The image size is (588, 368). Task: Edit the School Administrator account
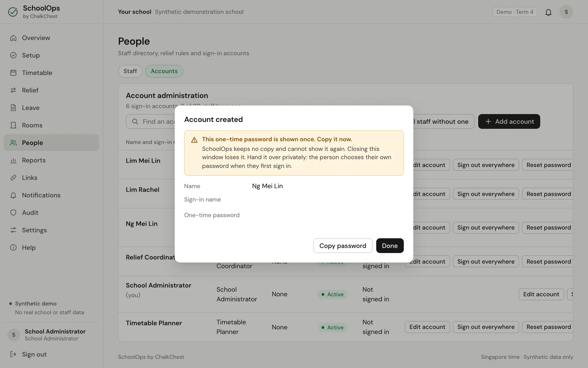(541, 294)
